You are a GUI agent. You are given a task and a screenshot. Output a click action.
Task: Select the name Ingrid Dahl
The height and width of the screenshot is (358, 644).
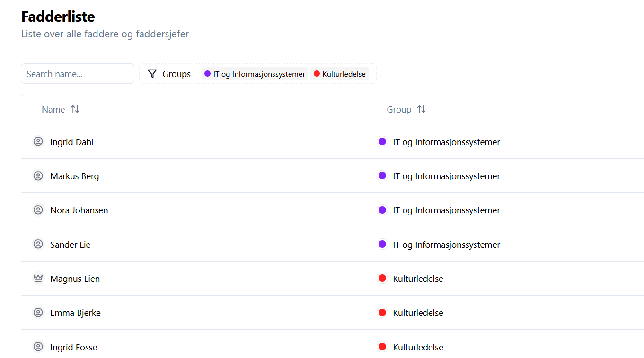click(x=71, y=142)
